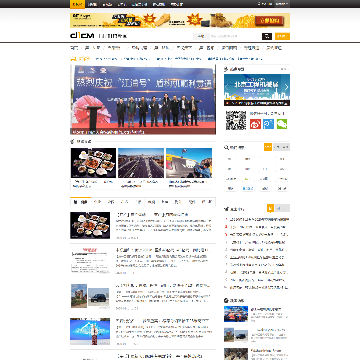Select orange tab in brand search panel
The image size is (360, 360).
(268, 147)
